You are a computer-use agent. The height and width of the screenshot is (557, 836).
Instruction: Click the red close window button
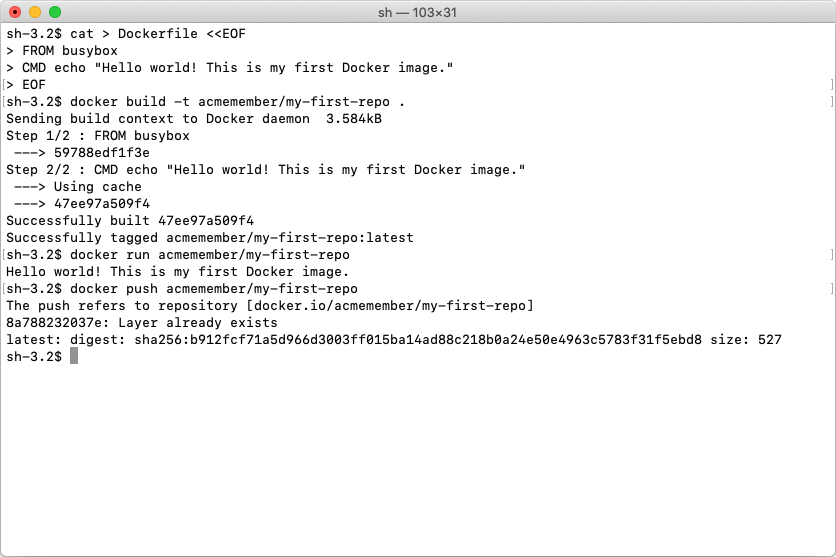pos(15,12)
